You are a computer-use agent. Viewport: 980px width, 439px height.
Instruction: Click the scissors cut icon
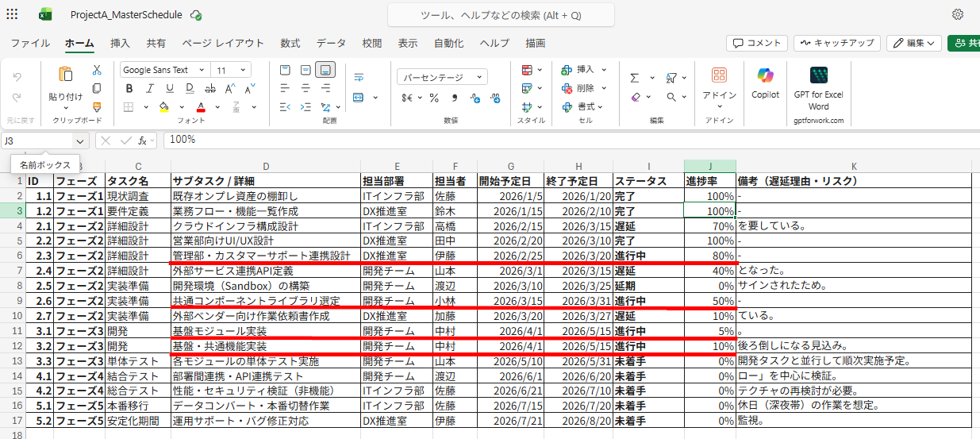[97, 70]
